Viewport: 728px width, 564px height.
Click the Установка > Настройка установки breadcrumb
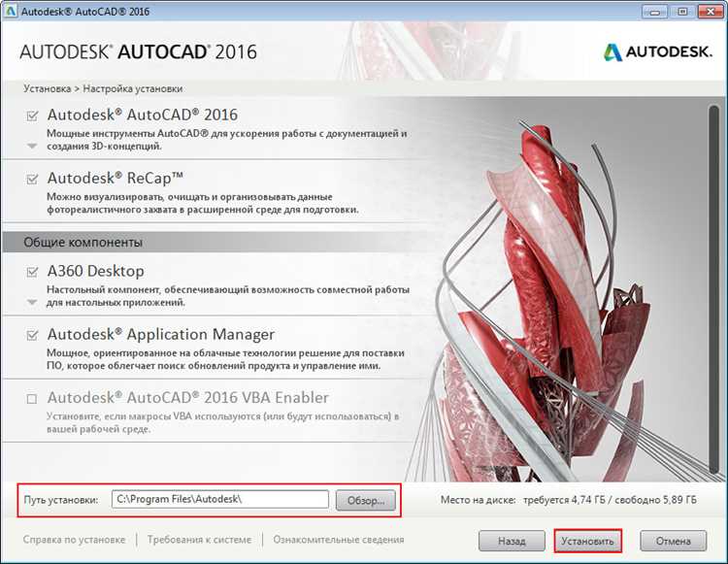click(103, 88)
